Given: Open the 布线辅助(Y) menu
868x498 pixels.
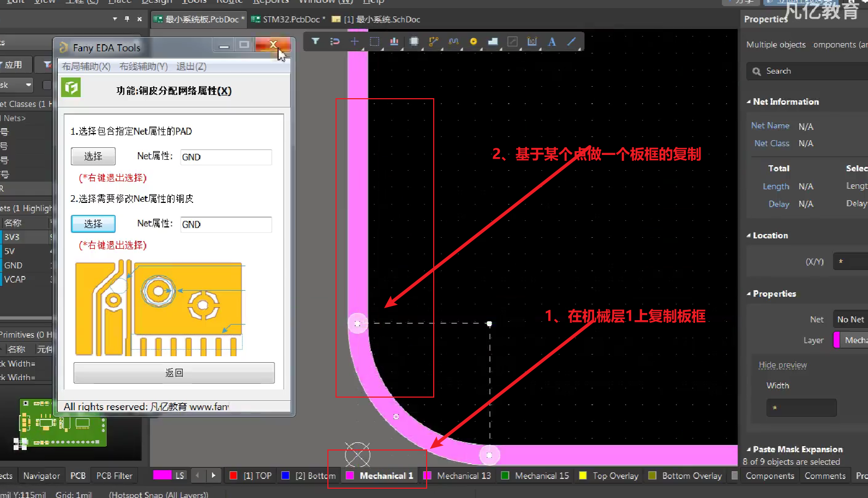Looking at the screenshot, I should click(x=143, y=67).
